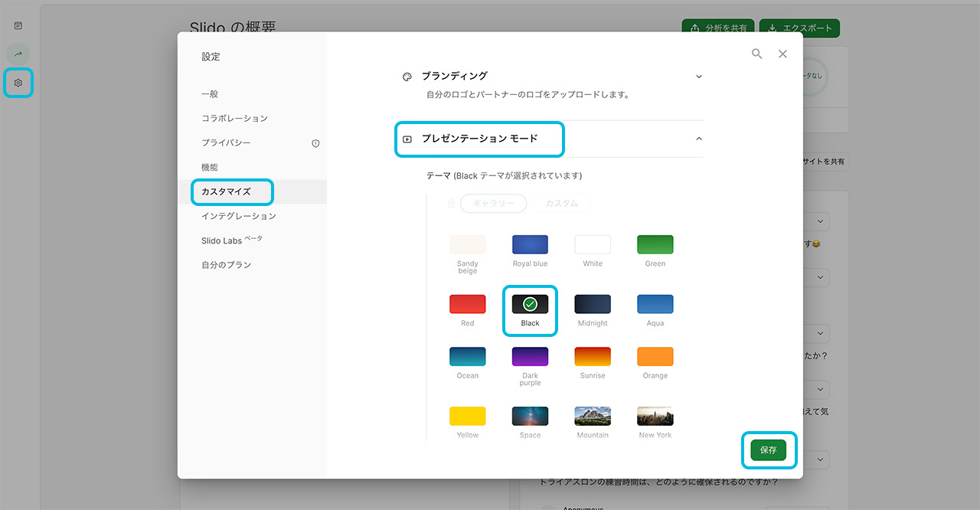Click the プレゼンテーション モード section heading
This screenshot has height=510, width=980.
480,139
